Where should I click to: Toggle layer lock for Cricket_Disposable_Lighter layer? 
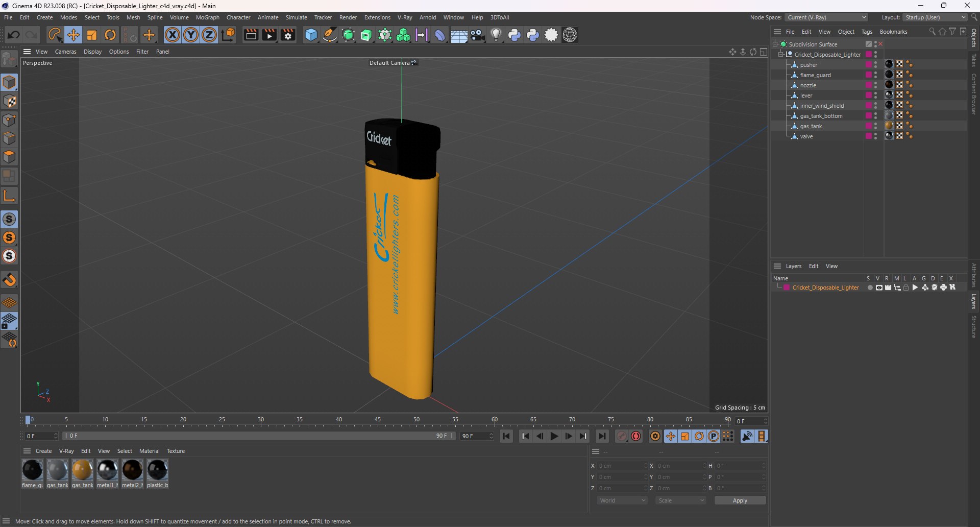click(906, 288)
